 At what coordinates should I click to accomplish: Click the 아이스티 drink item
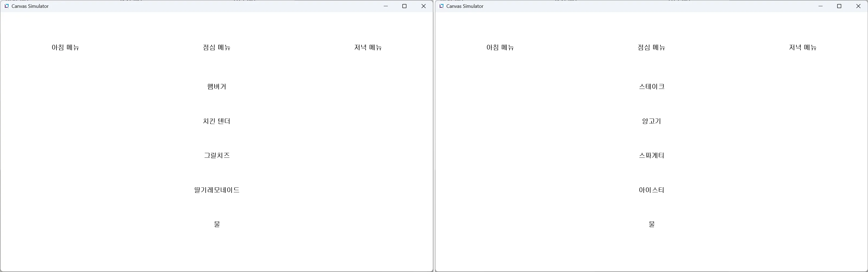pos(651,190)
